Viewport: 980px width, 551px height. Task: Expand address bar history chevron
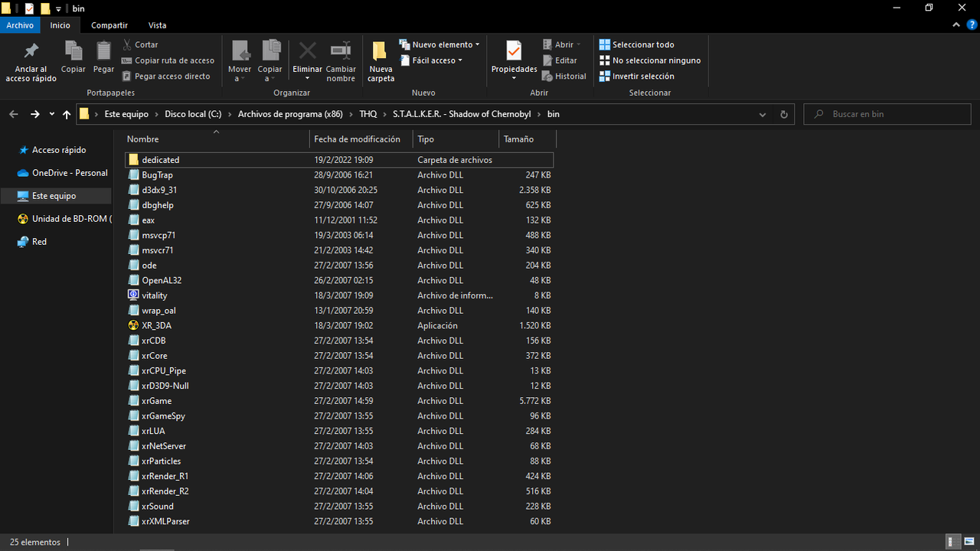point(762,114)
